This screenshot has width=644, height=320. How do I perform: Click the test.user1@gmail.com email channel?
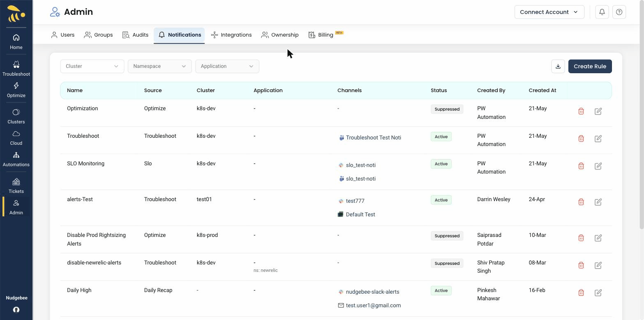click(x=369, y=306)
